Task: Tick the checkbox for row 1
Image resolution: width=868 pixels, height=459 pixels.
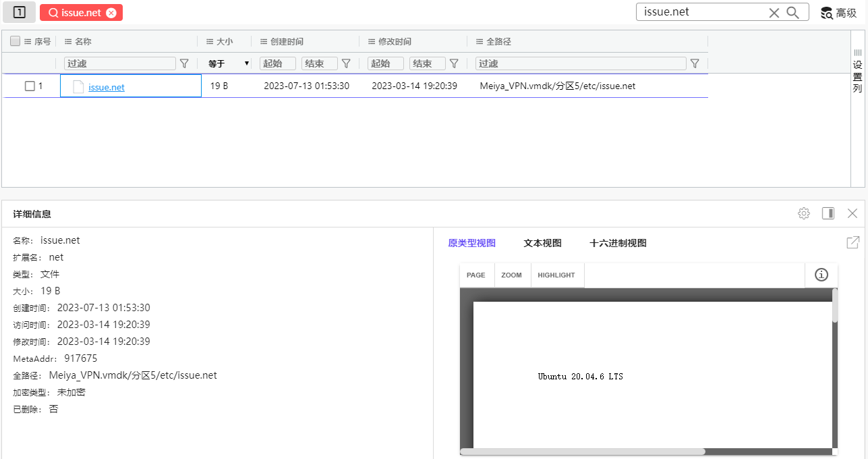Action: [x=30, y=86]
